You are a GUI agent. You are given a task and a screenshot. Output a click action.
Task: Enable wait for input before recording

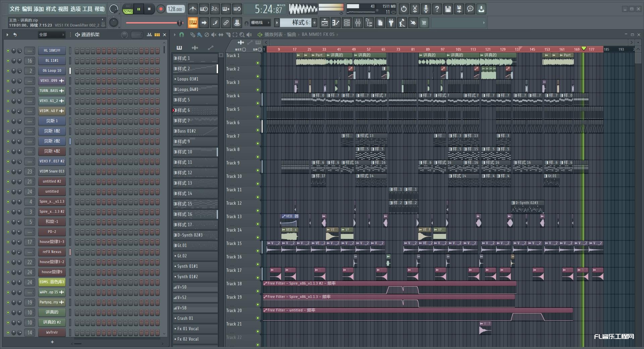point(204,9)
